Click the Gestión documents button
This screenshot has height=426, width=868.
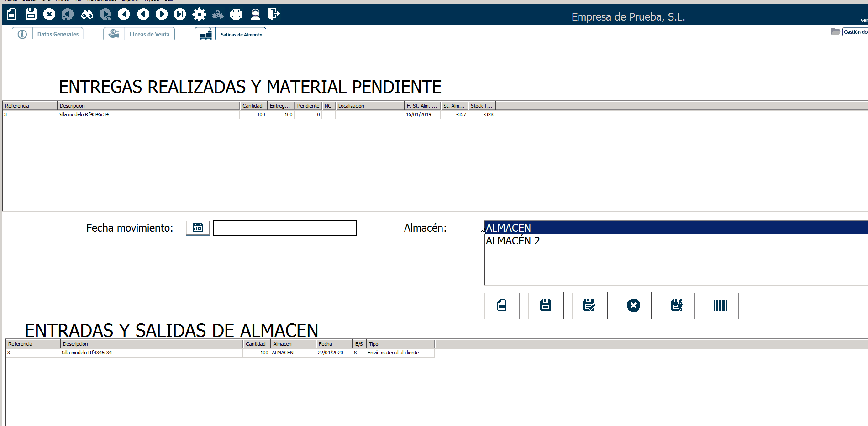854,32
